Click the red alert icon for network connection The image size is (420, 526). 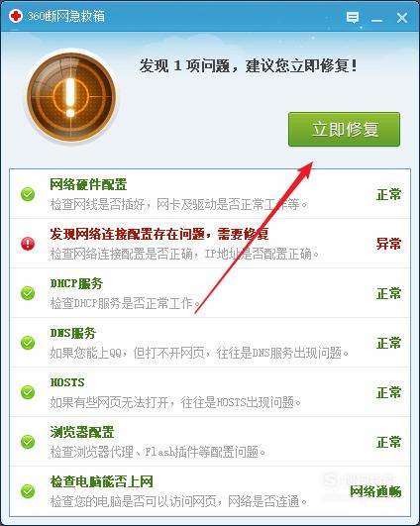tap(28, 244)
